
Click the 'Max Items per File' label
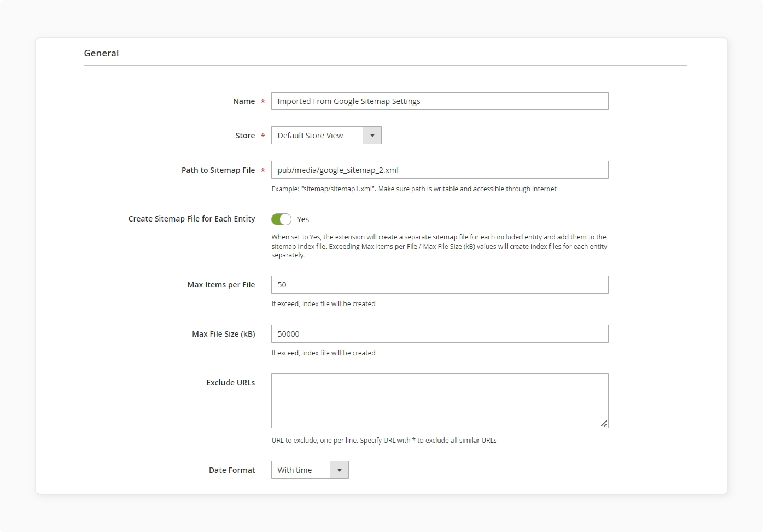[x=221, y=285]
